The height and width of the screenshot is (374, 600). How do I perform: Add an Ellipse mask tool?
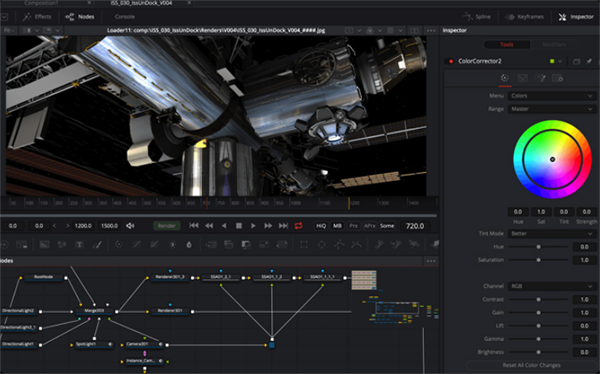click(x=321, y=245)
